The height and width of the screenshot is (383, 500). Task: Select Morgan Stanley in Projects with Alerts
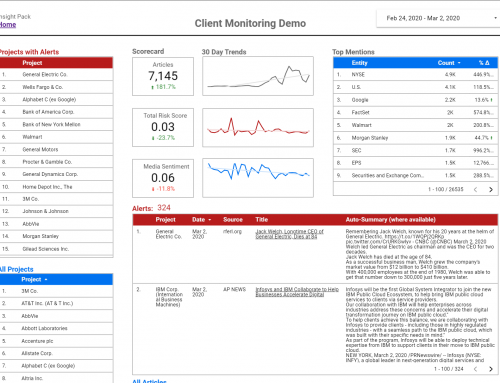(x=56, y=236)
